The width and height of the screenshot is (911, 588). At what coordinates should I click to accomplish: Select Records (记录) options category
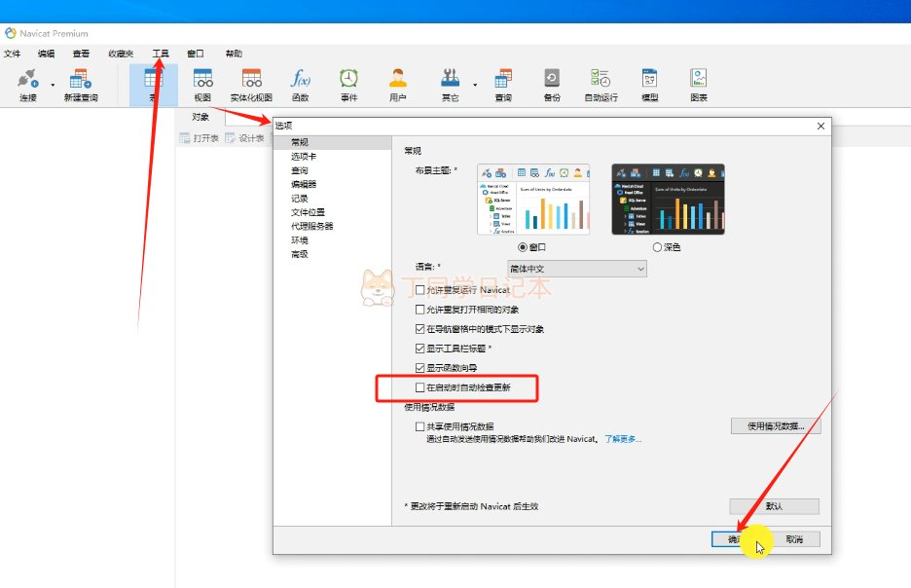(x=300, y=199)
